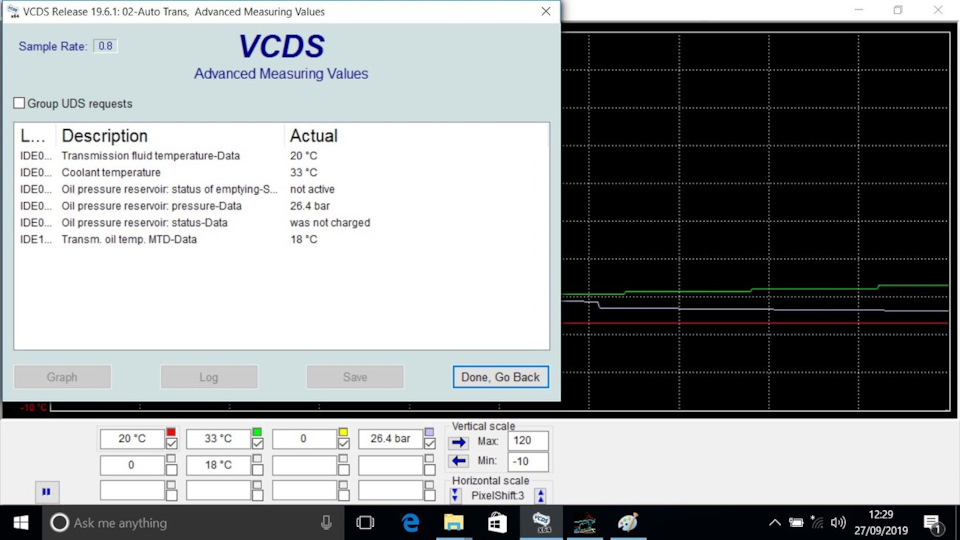Close the Advanced Measuring Values dialog
Viewport: 960px width, 540px height.
(x=546, y=12)
